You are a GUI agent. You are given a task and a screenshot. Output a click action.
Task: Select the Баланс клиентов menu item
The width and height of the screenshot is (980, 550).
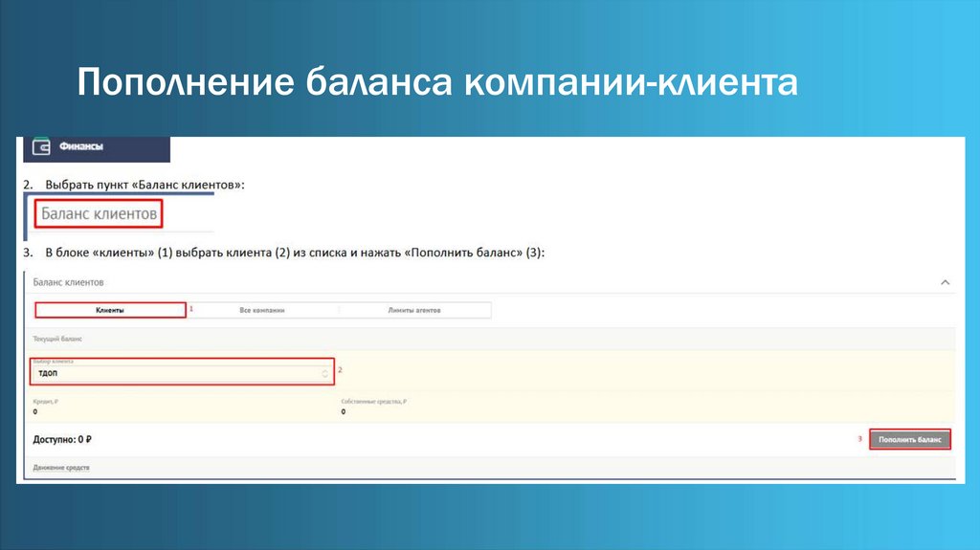(x=99, y=213)
